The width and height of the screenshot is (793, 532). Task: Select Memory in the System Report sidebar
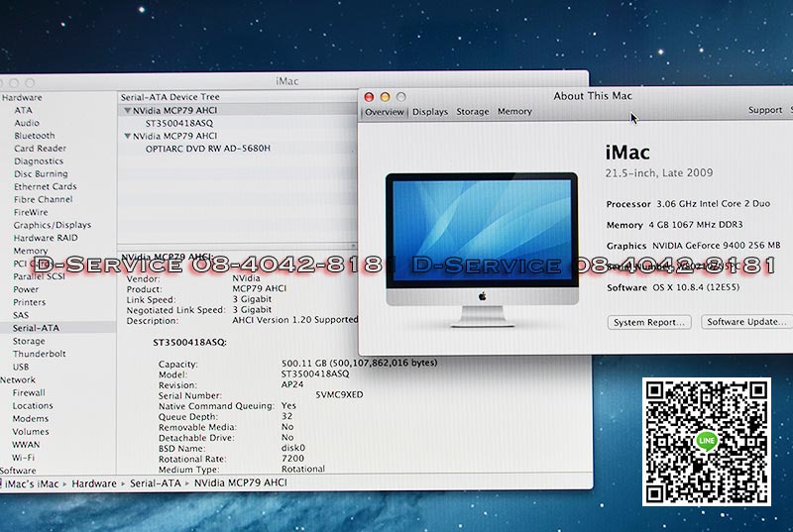tap(31, 251)
